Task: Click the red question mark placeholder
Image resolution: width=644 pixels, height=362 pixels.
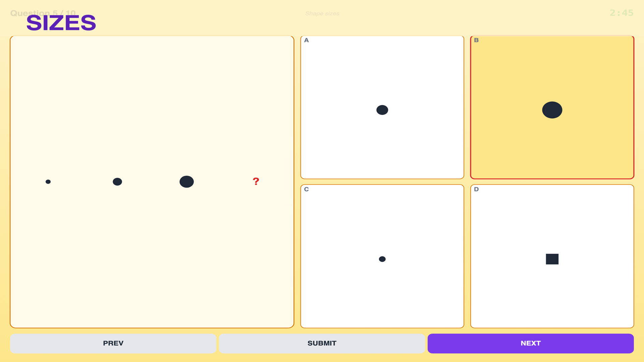Action: [256, 181]
